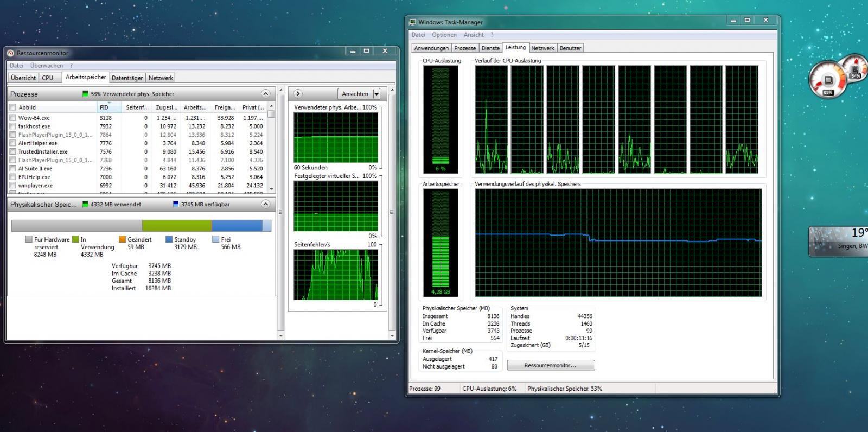Click the Ansichten button
The width and height of the screenshot is (868, 432).
tap(355, 94)
